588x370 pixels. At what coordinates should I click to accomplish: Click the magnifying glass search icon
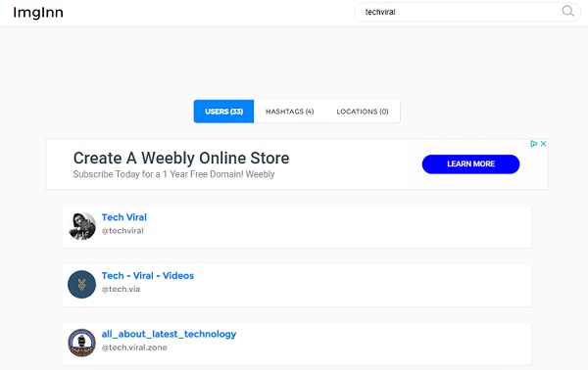point(567,11)
